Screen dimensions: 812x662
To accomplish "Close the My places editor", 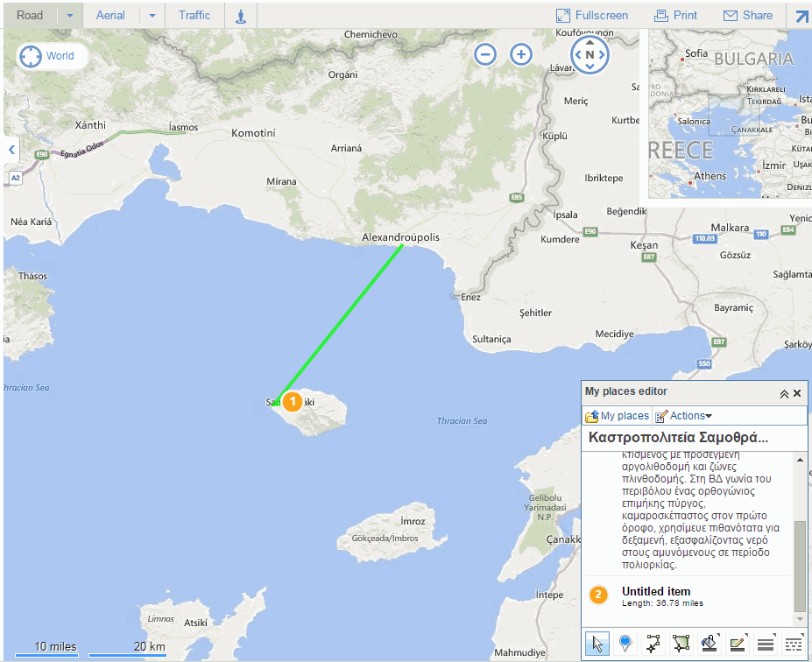I will (797, 393).
